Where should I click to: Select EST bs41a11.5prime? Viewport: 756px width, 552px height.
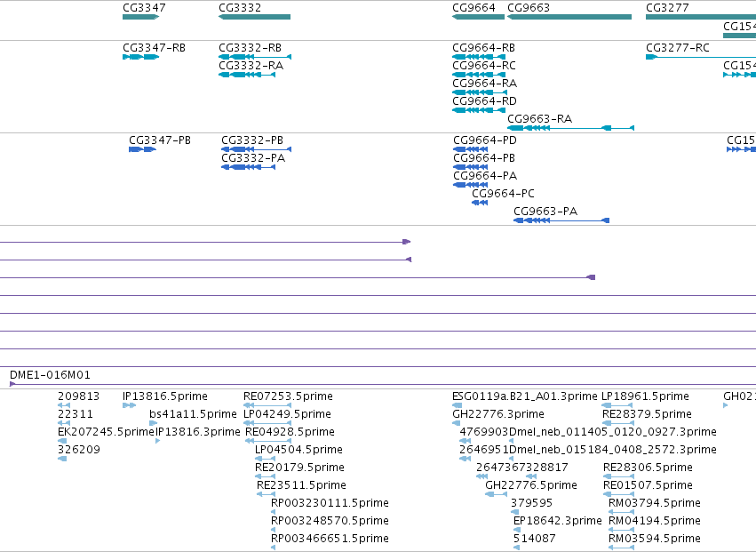154,423
